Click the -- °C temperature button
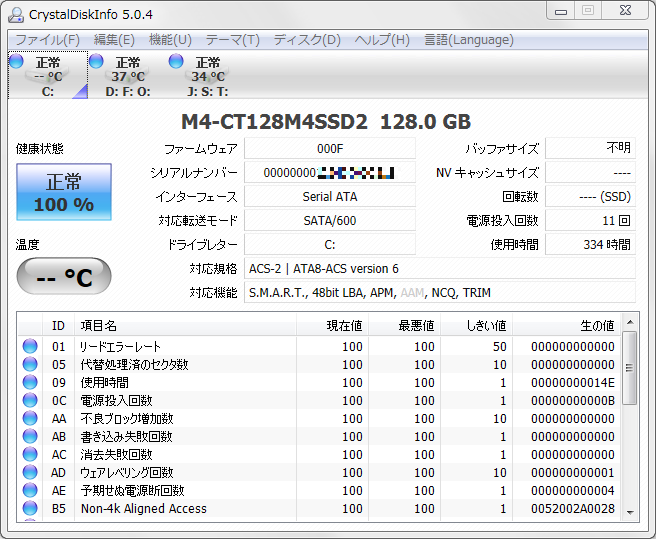This screenshot has width=656, height=539. 64,276
